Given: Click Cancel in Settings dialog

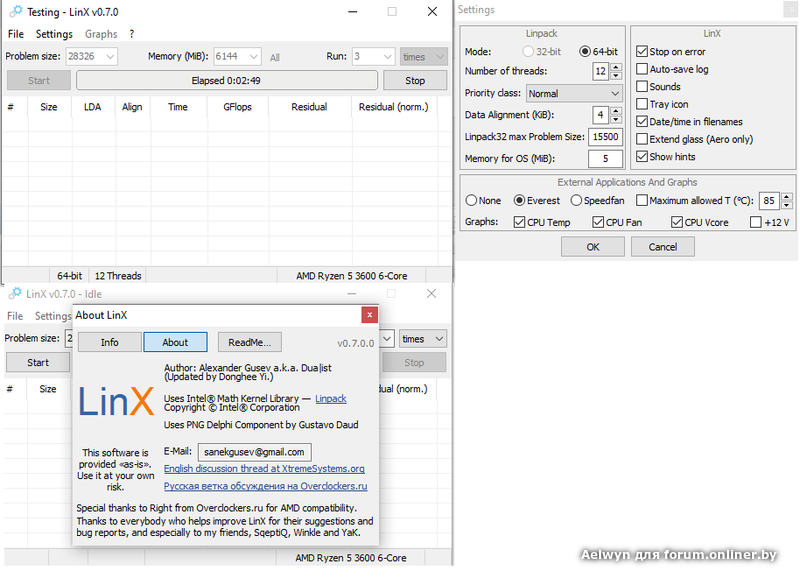Looking at the screenshot, I should click(663, 247).
